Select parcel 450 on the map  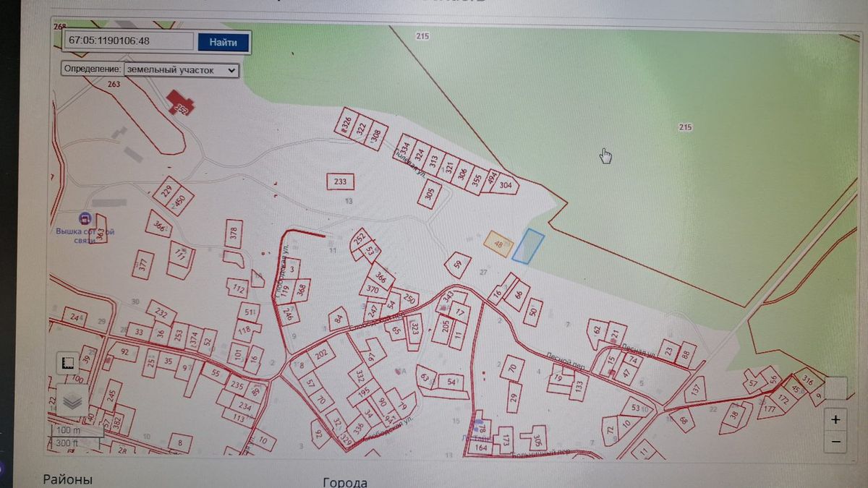coord(180,200)
